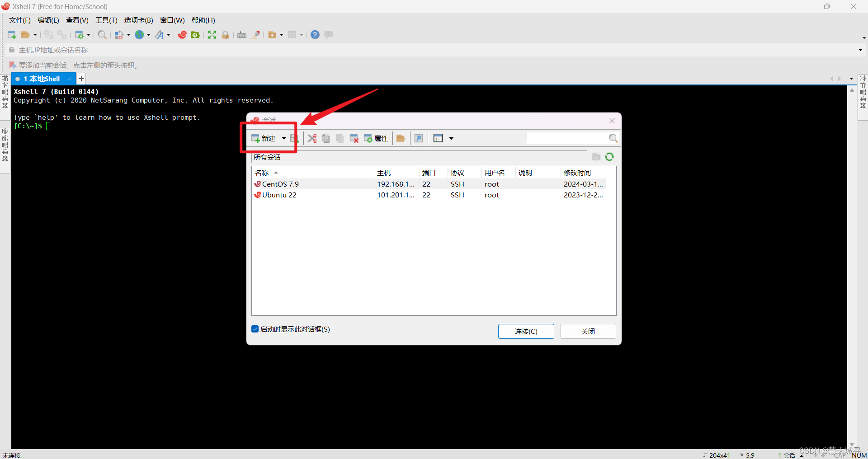Click the 所有会话 path bar
This screenshot has width=868, height=459.
tap(419, 157)
